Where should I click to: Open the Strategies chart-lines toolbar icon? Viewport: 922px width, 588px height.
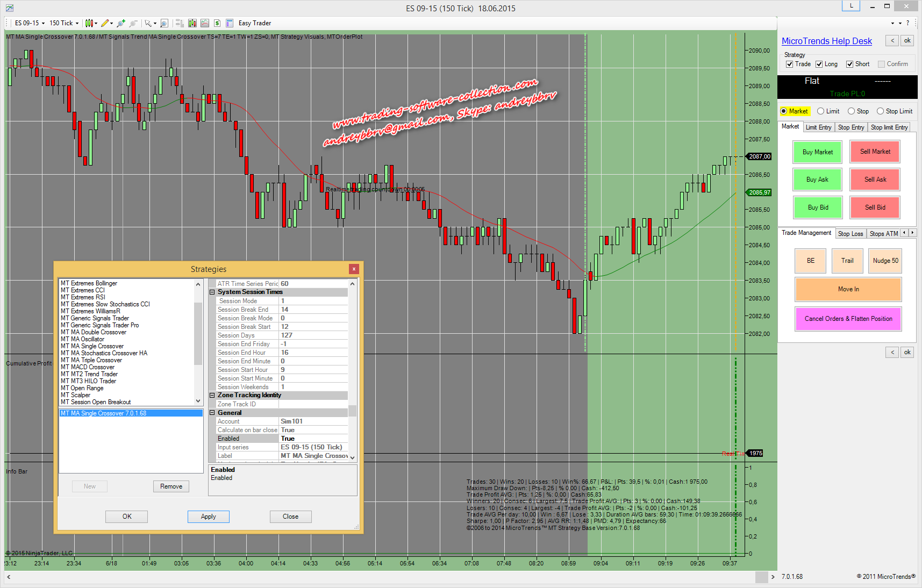205,23
